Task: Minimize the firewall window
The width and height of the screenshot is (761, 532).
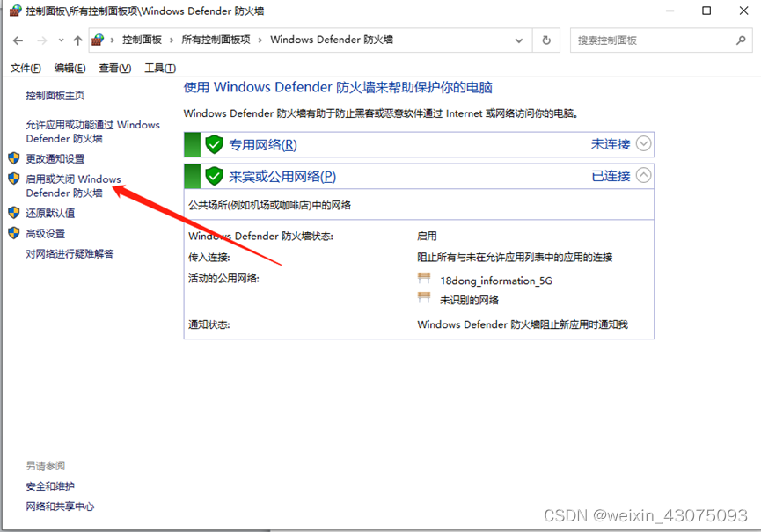Action: point(670,11)
